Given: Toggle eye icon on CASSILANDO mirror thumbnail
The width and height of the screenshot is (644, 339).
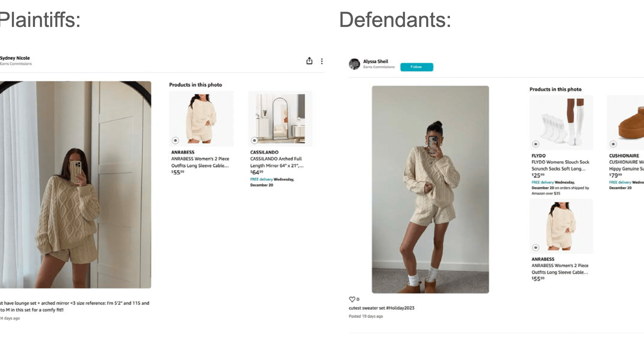Looking at the screenshot, I should pos(254,140).
